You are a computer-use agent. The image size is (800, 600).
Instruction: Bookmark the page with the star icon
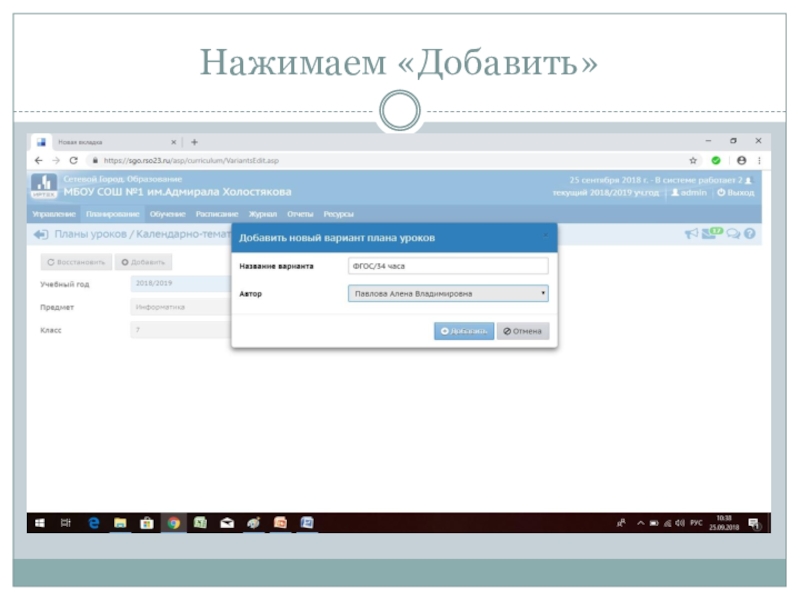pos(693,160)
